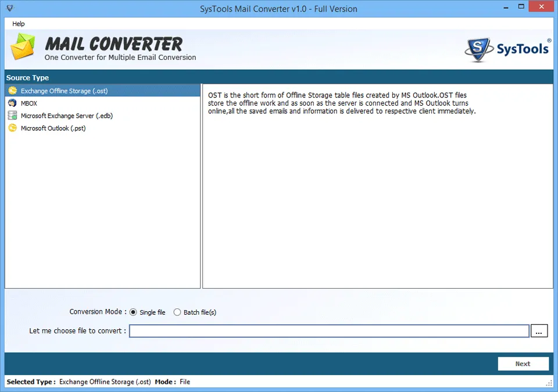
Task: Select Exchange Offline Storage (.ost) source type
Action: [x=103, y=91]
